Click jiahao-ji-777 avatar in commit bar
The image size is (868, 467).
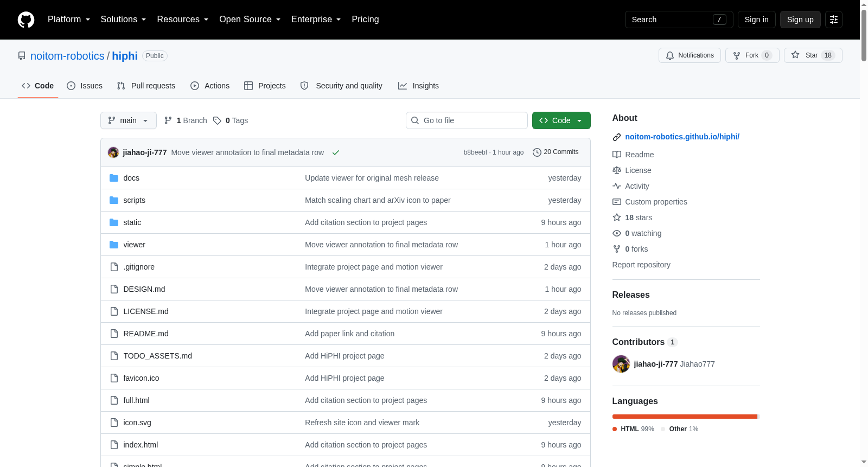pos(113,152)
